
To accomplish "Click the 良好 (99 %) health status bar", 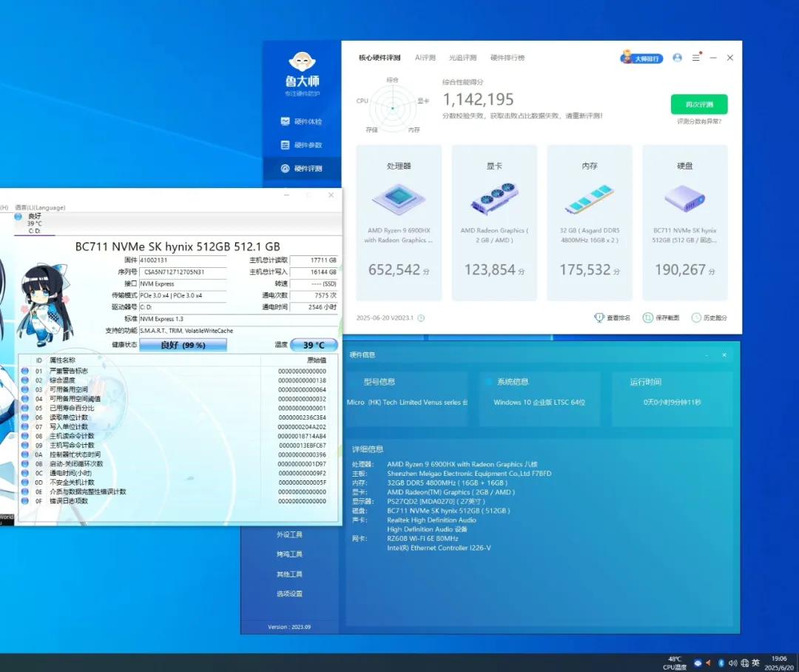I will tap(183, 345).
